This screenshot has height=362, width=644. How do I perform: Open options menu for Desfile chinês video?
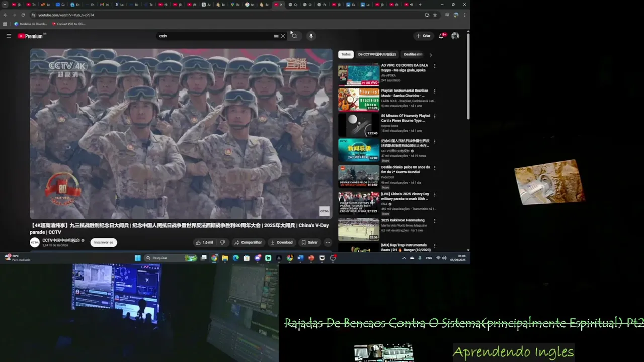pyautogui.click(x=435, y=168)
